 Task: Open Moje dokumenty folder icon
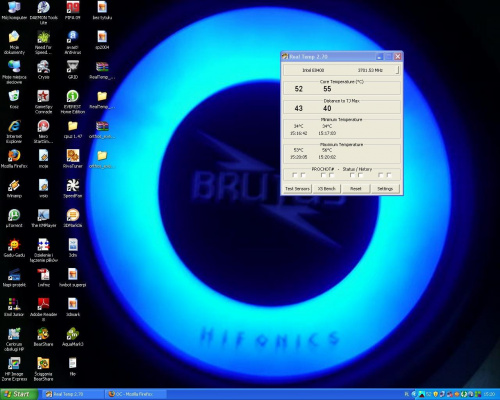tap(14, 42)
